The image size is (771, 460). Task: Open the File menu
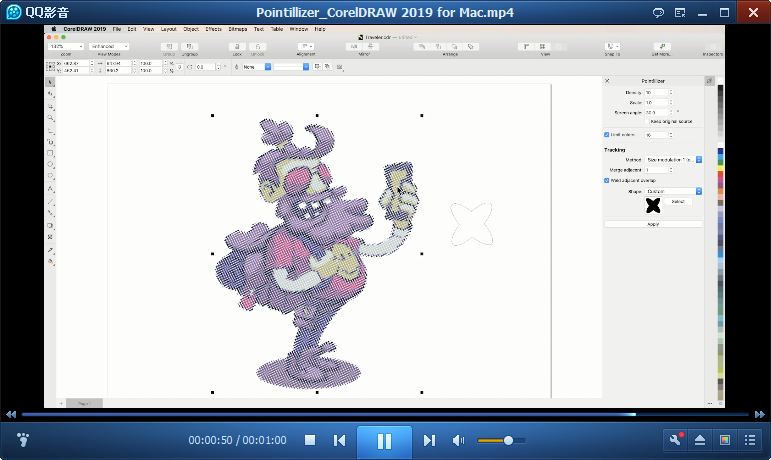tap(117, 29)
